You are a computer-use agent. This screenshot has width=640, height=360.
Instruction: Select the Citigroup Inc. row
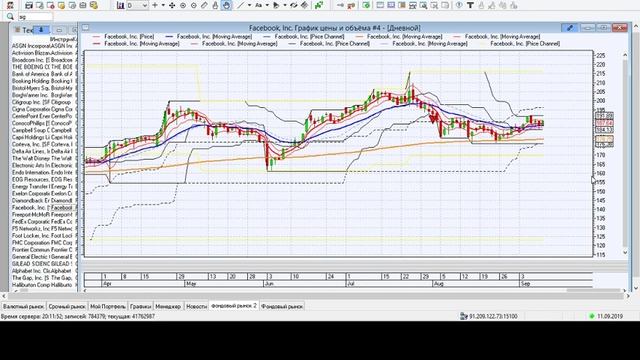44,102
